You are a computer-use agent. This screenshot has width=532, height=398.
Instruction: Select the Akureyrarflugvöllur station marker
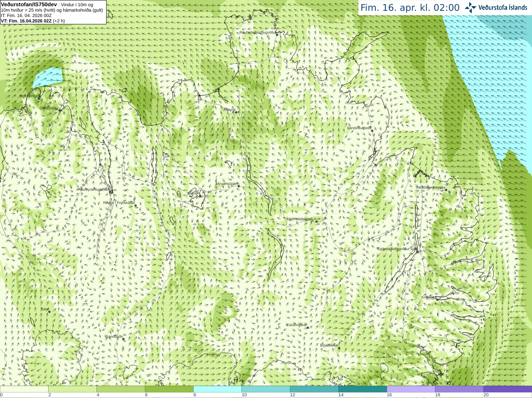(x=111, y=192)
